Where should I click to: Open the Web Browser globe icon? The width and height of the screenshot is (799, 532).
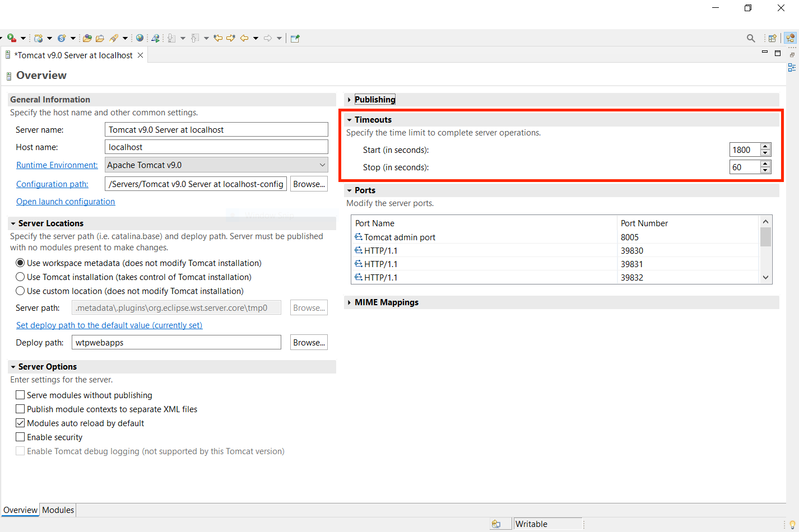140,38
